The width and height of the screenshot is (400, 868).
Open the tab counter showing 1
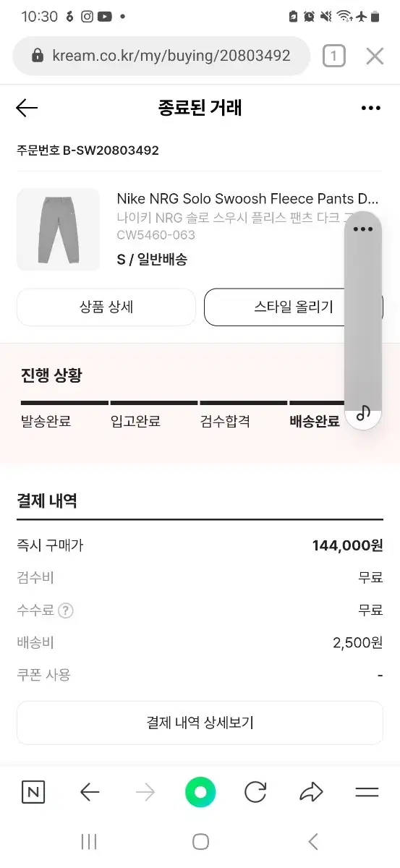pyautogui.click(x=333, y=56)
